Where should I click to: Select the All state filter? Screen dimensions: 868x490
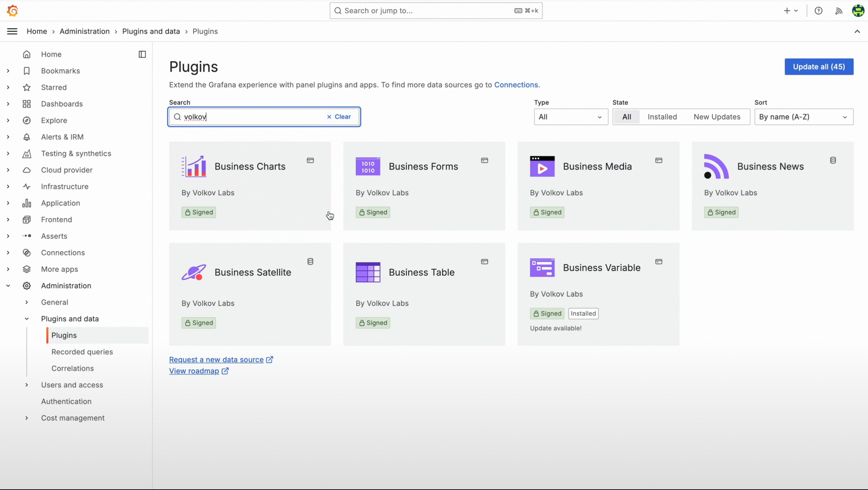pyautogui.click(x=627, y=117)
